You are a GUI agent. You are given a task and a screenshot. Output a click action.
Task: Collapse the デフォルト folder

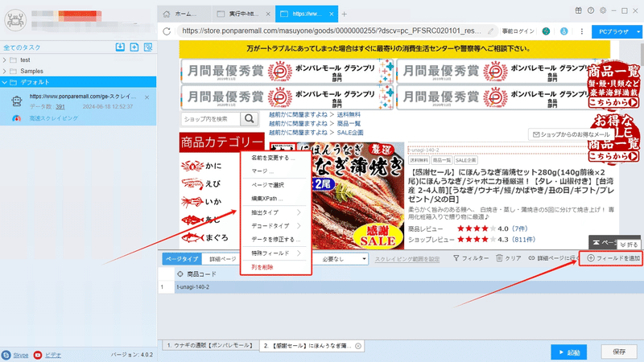(x=5, y=82)
